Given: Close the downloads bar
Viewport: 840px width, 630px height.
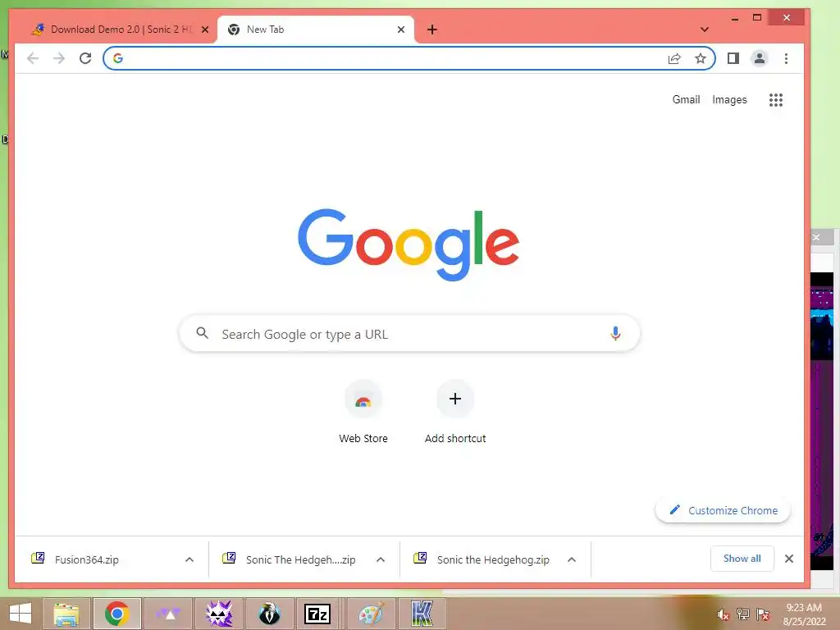Looking at the screenshot, I should point(789,559).
